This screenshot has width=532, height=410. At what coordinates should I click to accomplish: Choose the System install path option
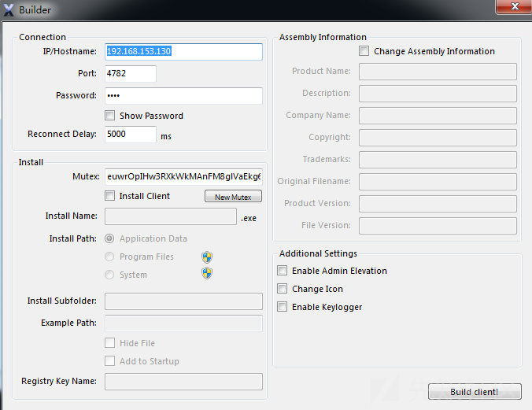[109, 275]
